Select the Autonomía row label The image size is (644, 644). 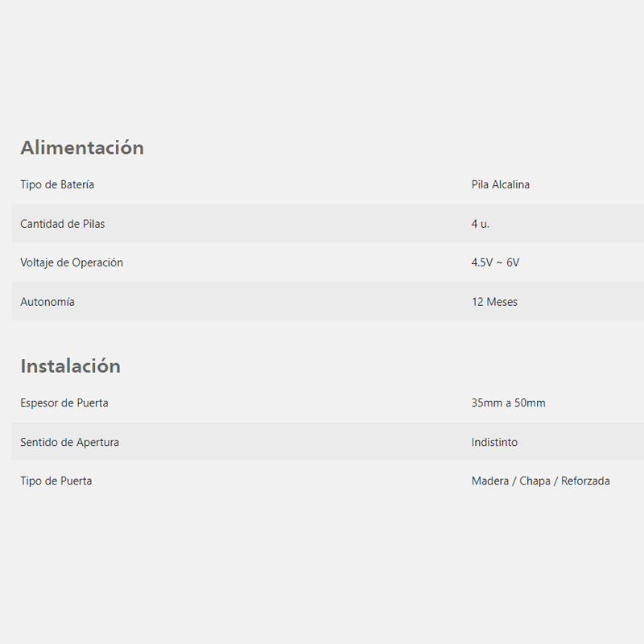pyautogui.click(x=47, y=302)
